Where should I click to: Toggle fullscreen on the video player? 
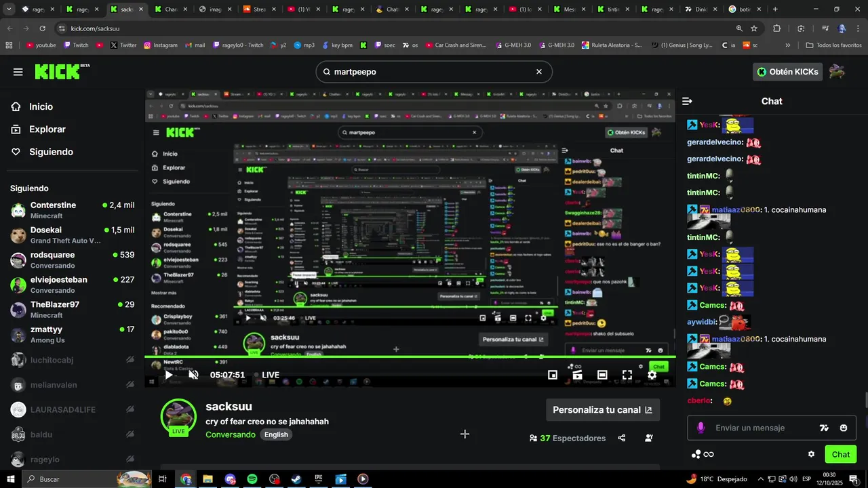click(627, 375)
